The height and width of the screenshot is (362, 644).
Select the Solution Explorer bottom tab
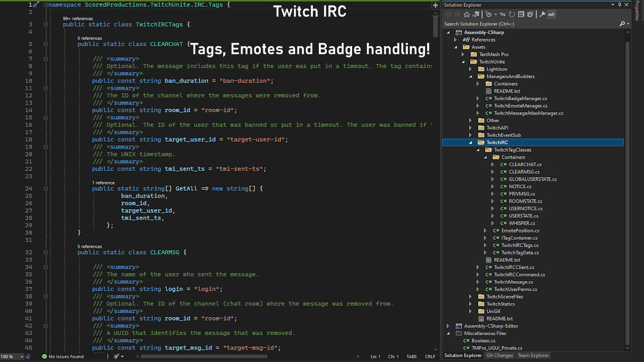coord(463,356)
